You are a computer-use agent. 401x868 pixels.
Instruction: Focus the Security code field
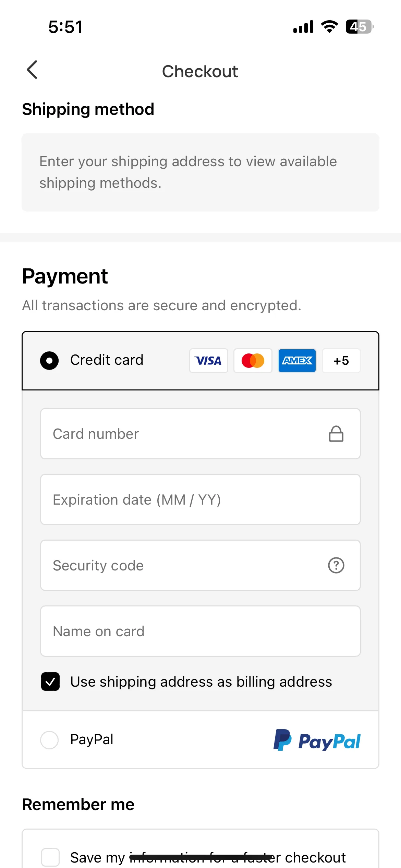[200, 565]
